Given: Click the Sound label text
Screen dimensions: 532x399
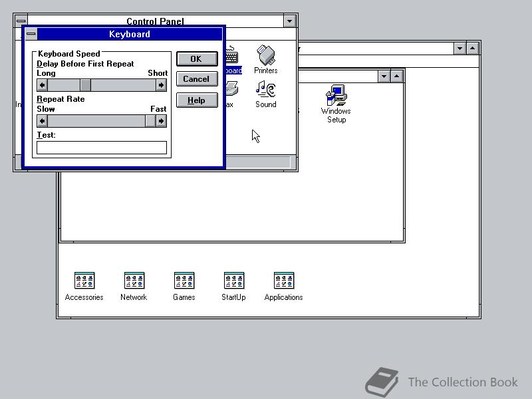Looking at the screenshot, I should coord(265,104).
